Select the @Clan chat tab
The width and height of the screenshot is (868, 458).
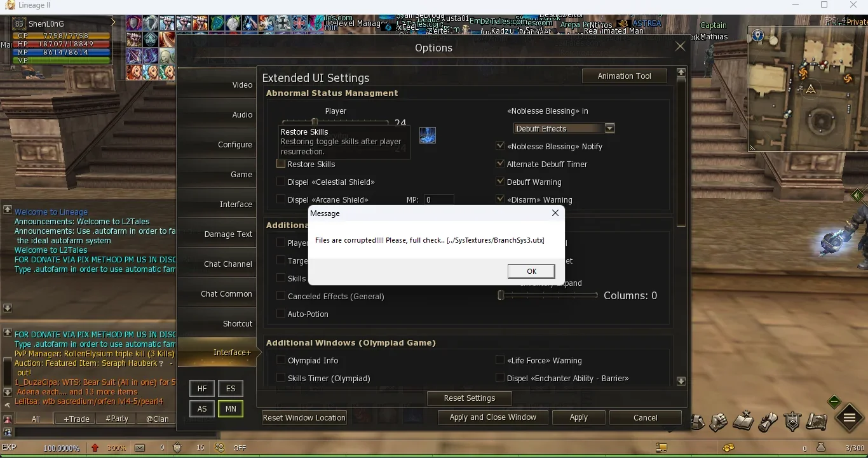pos(158,419)
